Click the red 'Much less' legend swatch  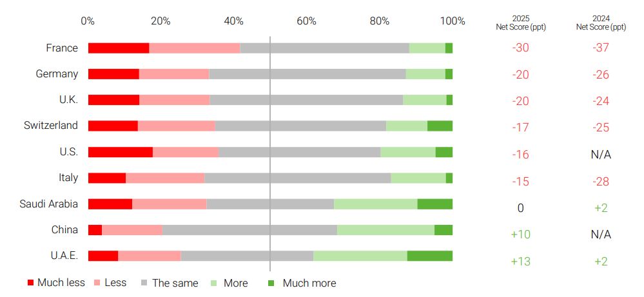pyautogui.click(x=30, y=283)
